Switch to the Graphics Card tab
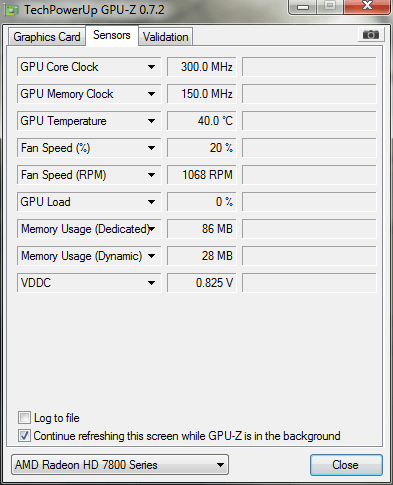Viewport: 393px width, 485px height. pyautogui.click(x=47, y=37)
